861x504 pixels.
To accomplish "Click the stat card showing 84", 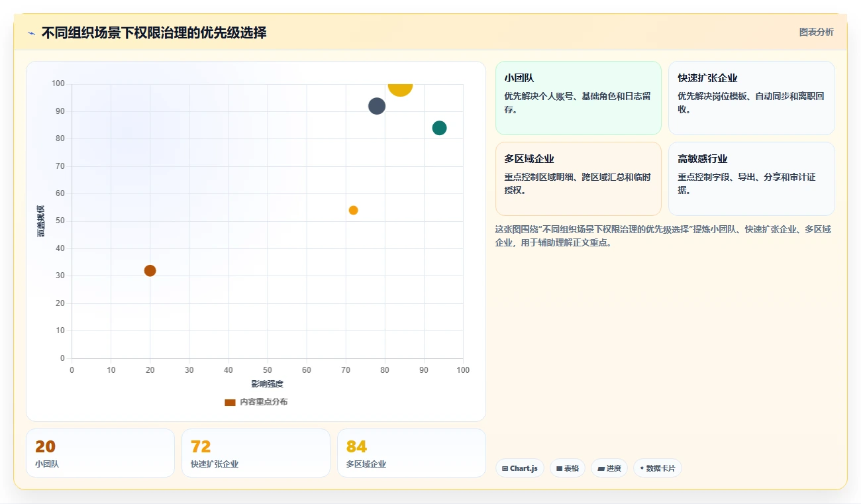I will [411, 453].
